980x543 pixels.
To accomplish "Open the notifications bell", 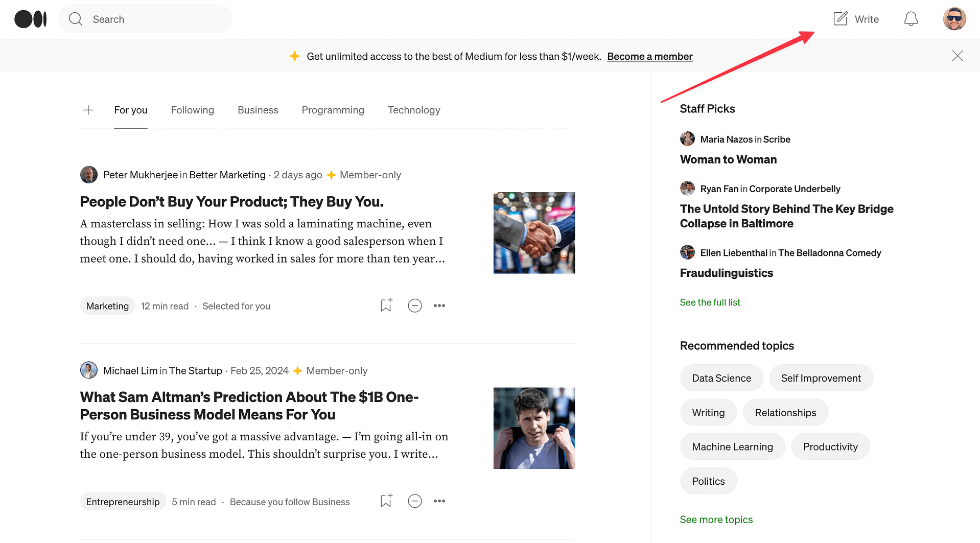I will coord(911,18).
